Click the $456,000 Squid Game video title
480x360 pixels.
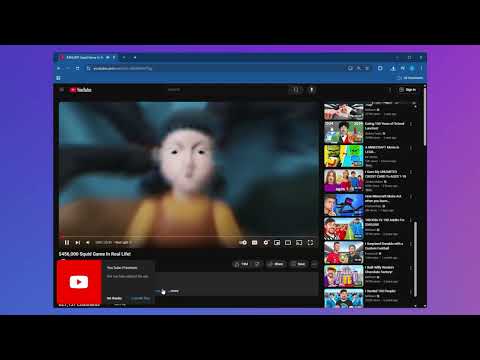coord(95,254)
